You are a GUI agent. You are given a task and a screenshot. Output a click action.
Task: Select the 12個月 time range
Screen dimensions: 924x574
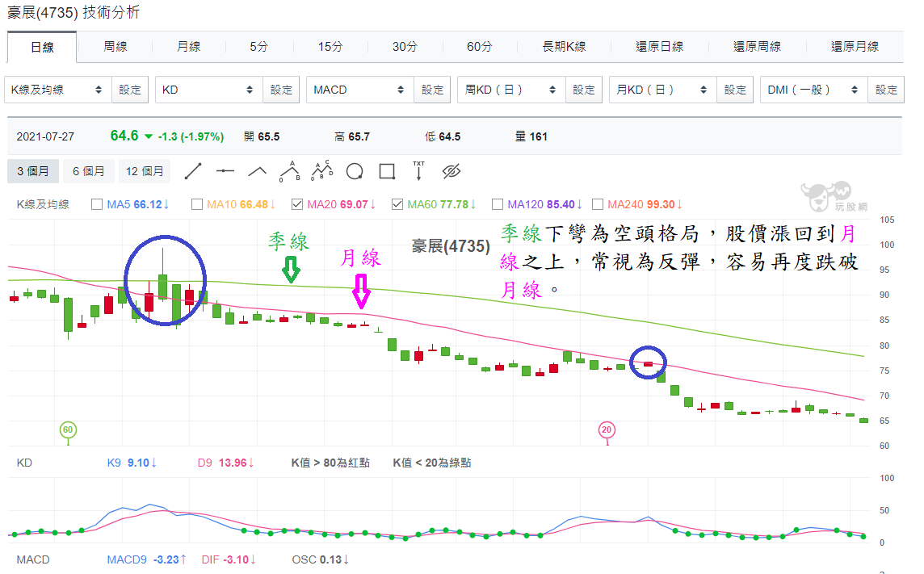click(145, 171)
